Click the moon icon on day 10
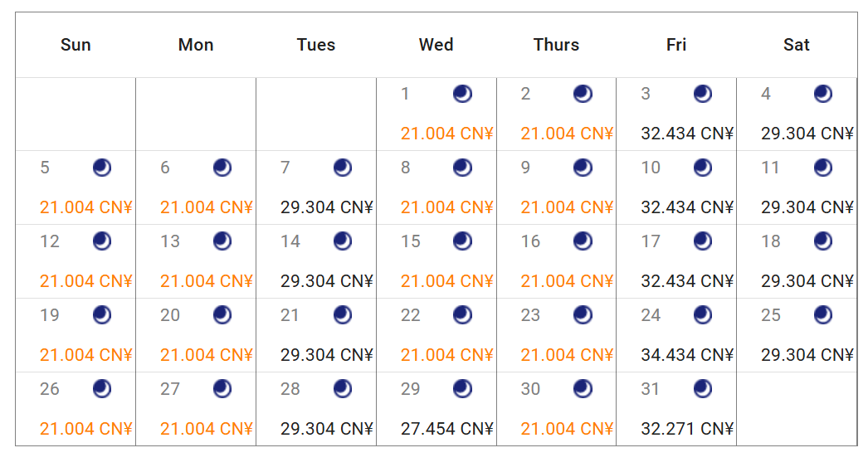The image size is (868, 472). pyautogui.click(x=703, y=168)
